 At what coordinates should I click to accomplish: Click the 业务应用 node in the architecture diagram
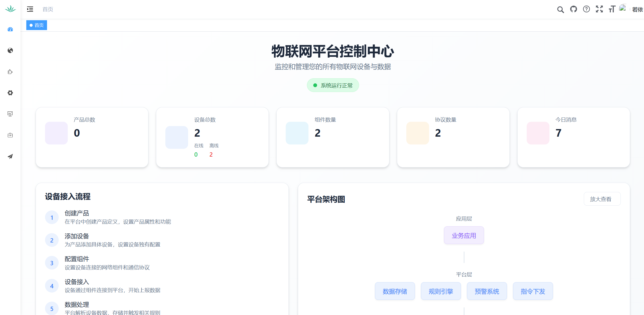[464, 235]
